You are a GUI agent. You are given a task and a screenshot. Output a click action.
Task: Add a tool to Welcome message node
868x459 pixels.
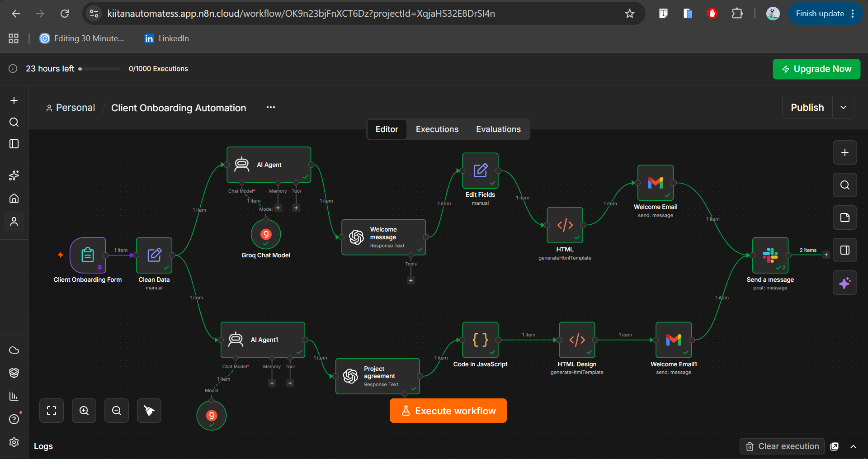tap(411, 280)
